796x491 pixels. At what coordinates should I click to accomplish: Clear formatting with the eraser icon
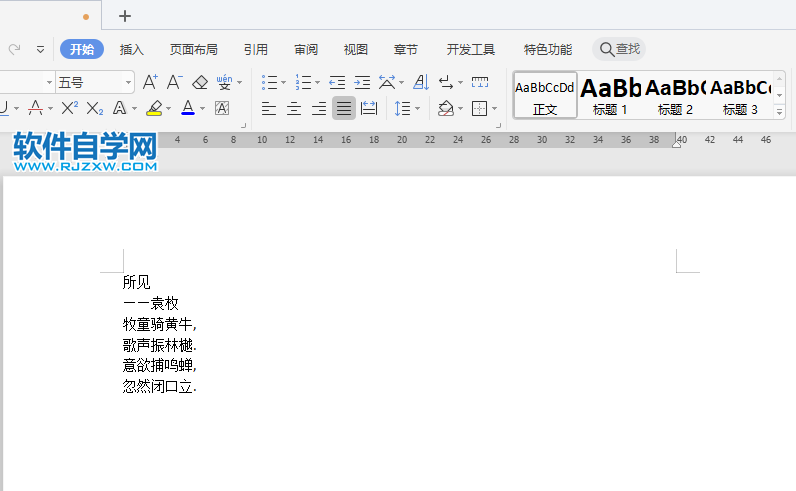(200, 82)
